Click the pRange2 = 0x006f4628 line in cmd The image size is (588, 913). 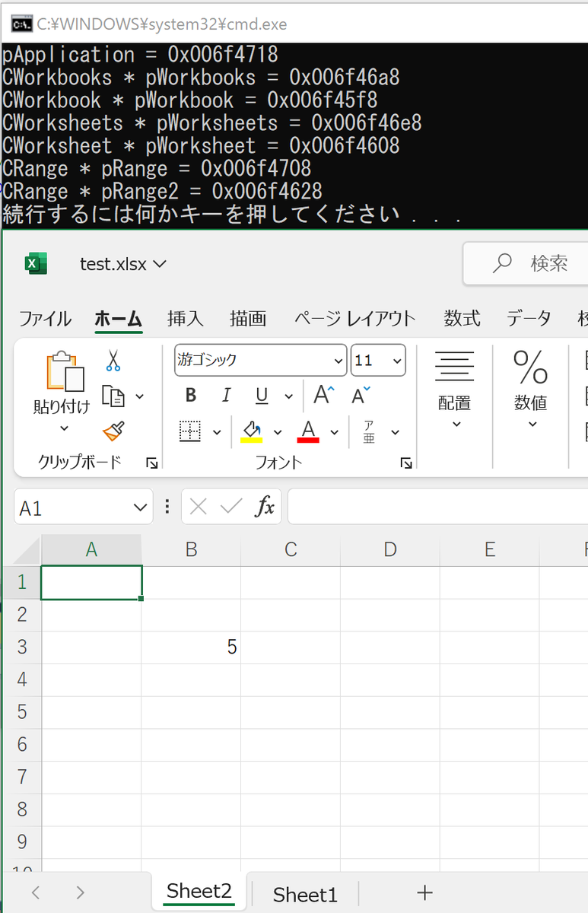pos(162,191)
